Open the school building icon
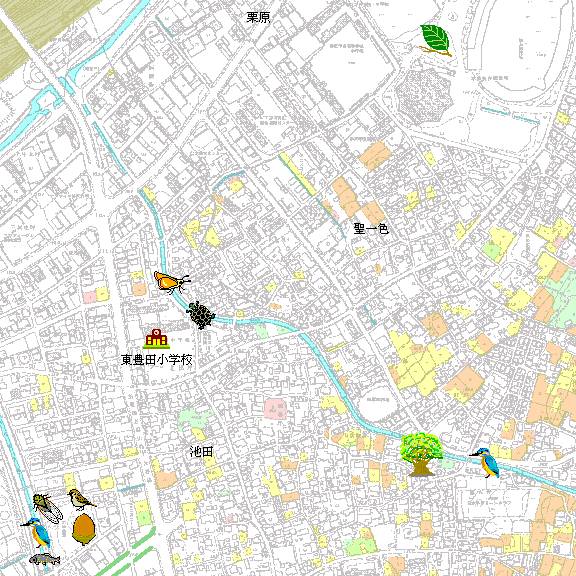The height and width of the screenshot is (576, 576). [156, 339]
